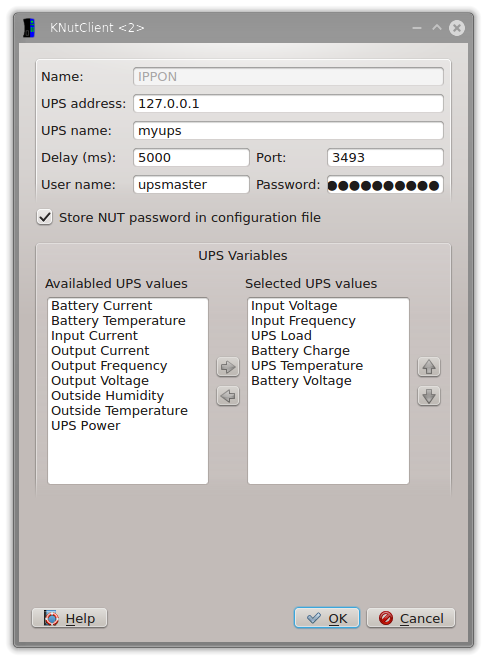Confirm settings with OK button
The width and height of the screenshot is (487, 661).
coord(327,618)
